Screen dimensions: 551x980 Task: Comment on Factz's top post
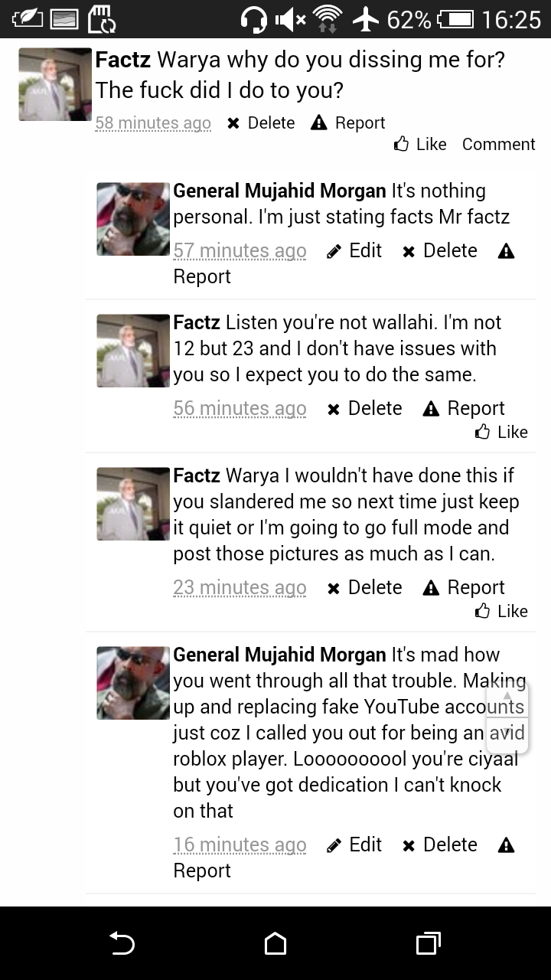point(498,144)
